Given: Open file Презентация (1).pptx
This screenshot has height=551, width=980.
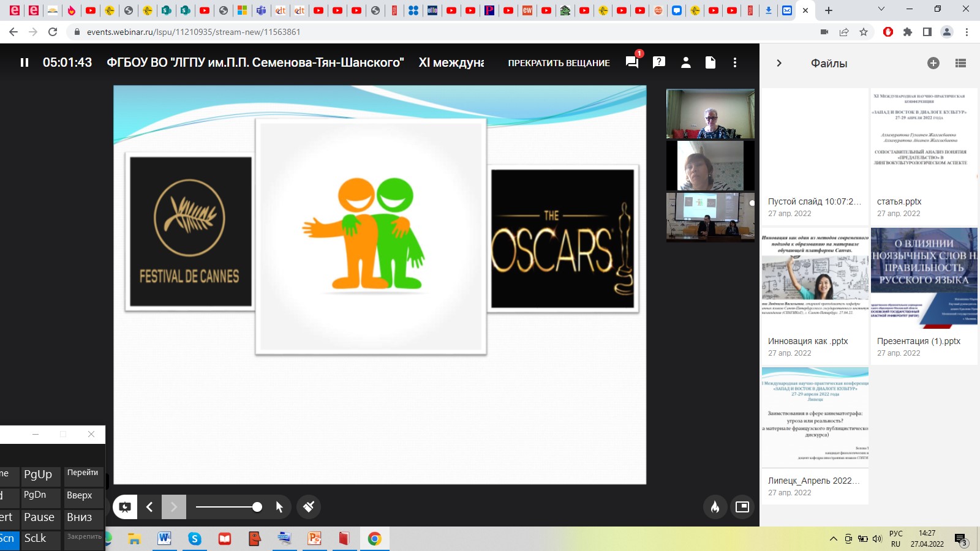Looking at the screenshot, I should (x=924, y=296).
